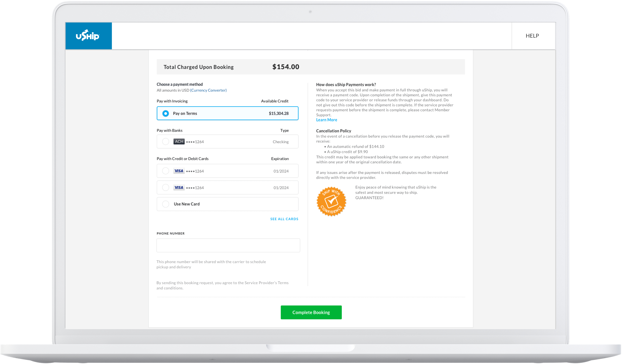622x364 pixels.
Task: Click the Pay with Banks label
Action: coord(169,130)
